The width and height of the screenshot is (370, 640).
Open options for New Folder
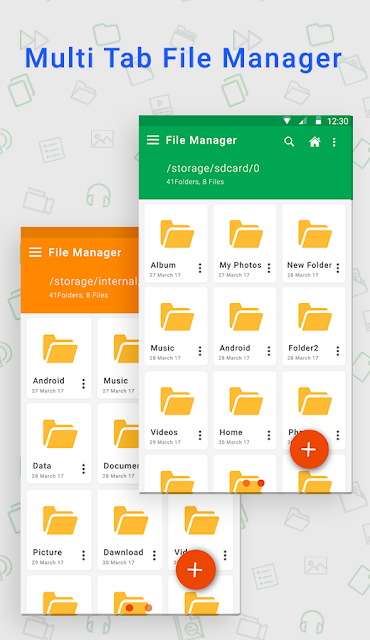(x=338, y=268)
